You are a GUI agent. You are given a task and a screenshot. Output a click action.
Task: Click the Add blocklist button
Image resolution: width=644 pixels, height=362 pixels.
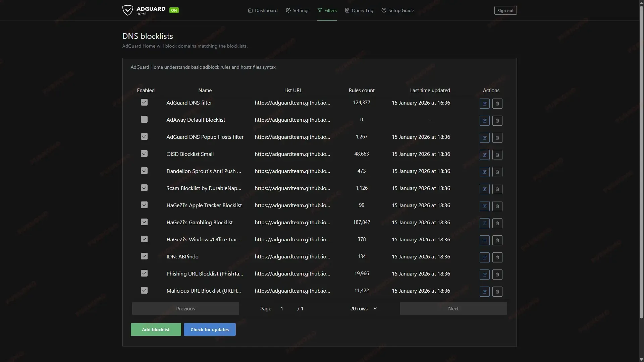[156, 329]
